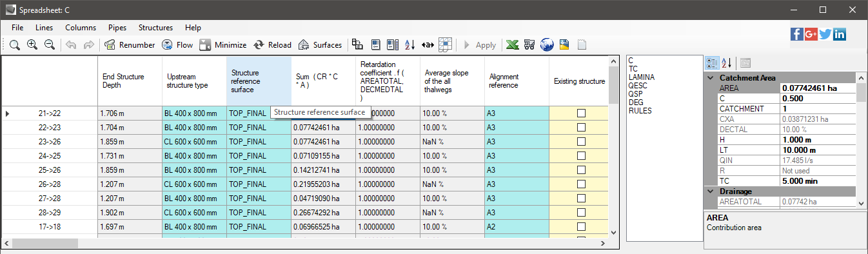Reload the spreadsheet data
This screenshot has height=254, width=868.
point(272,45)
